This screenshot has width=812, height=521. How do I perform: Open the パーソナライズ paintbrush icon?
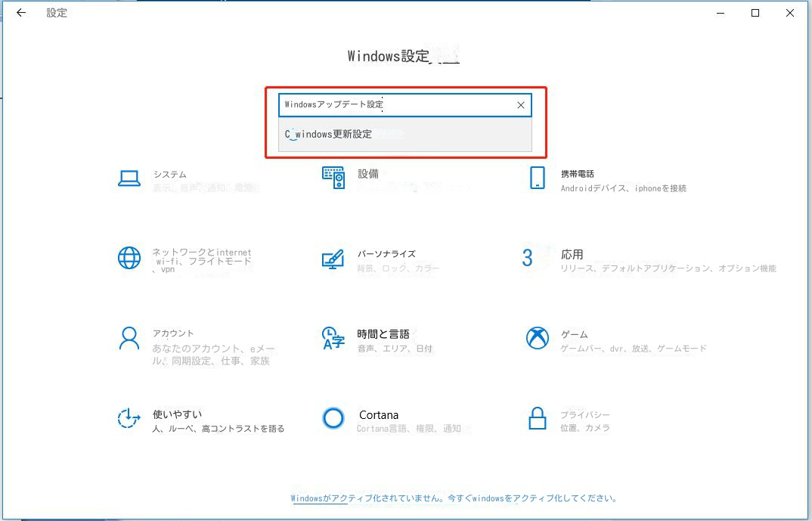tap(333, 259)
